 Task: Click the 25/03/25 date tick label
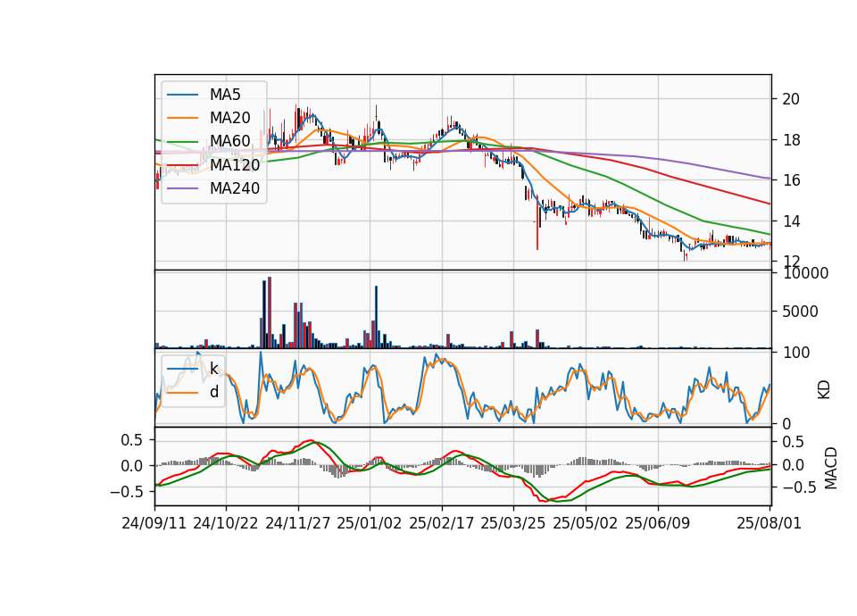(513, 523)
